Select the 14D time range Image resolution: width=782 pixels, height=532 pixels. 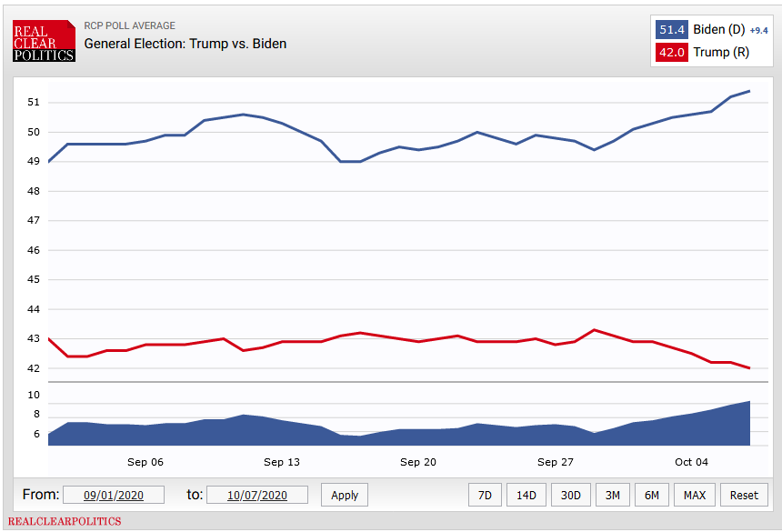point(526,495)
